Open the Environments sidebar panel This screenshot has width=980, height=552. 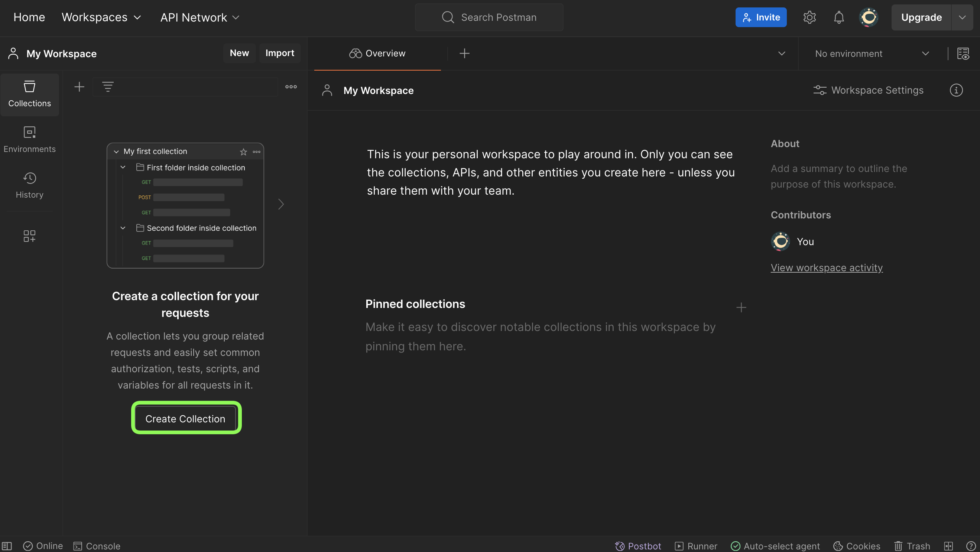pyautogui.click(x=29, y=139)
